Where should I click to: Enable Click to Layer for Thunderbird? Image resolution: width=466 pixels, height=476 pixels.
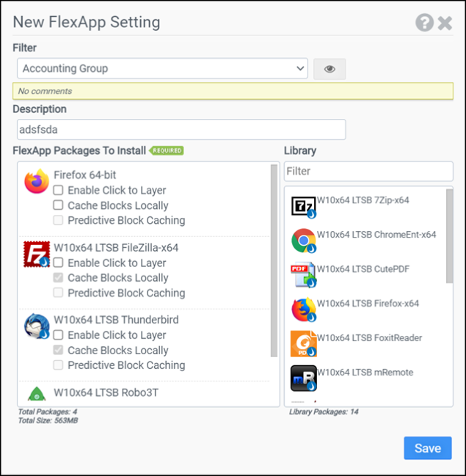(x=58, y=335)
